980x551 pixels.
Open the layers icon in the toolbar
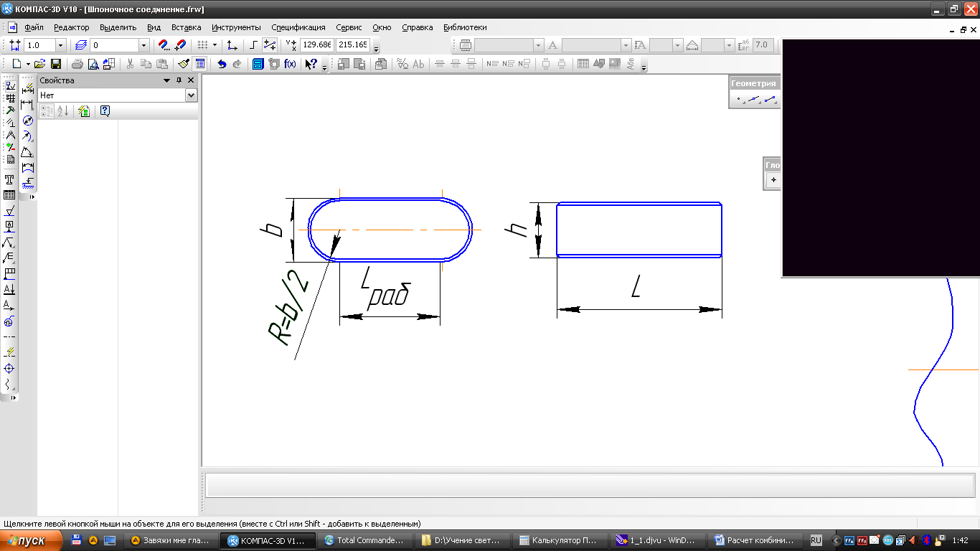pyautogui.click(x=80, y=45)
